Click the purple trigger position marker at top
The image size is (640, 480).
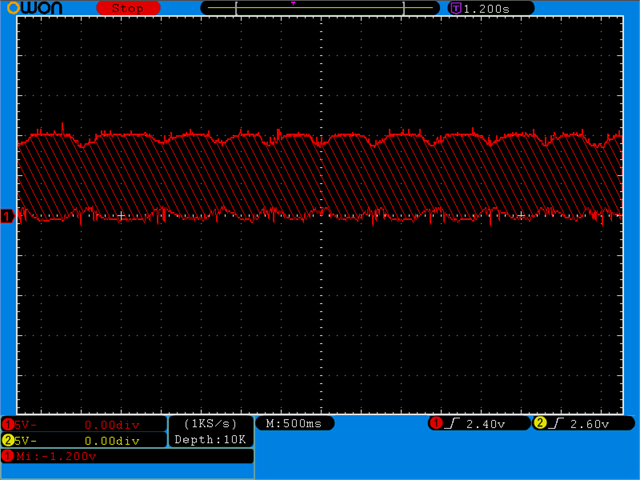coord(293,3)
